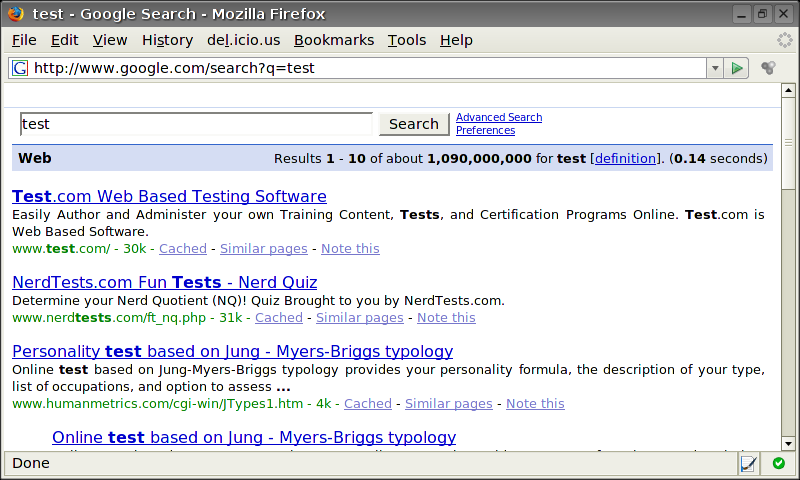Maximize the Firefox window
The height and width of the screenshot is (480, 800).
[762, 14]
